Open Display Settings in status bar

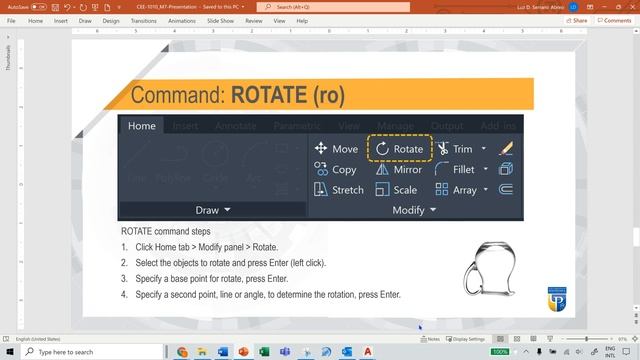click(465, 339)
